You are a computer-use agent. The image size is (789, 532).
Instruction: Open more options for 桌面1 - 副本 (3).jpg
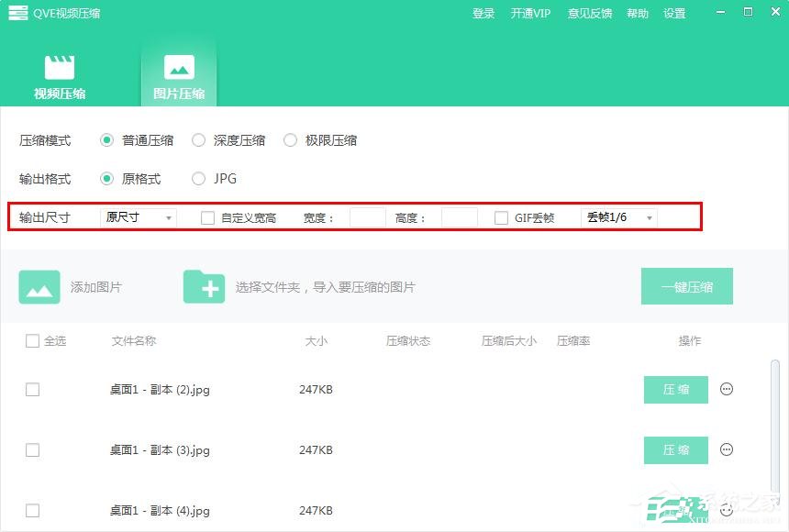(x=726, y=449)
